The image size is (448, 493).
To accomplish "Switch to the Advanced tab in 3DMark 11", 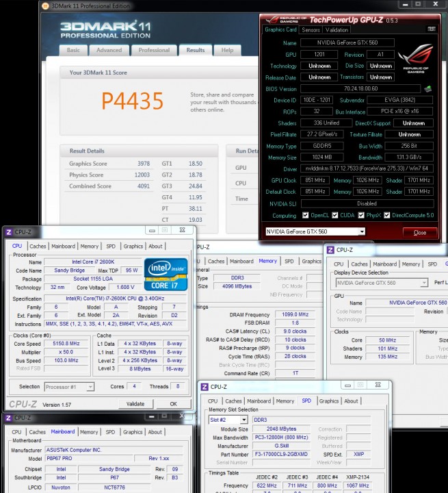I will pyautogui.click(x=109, y=50).
